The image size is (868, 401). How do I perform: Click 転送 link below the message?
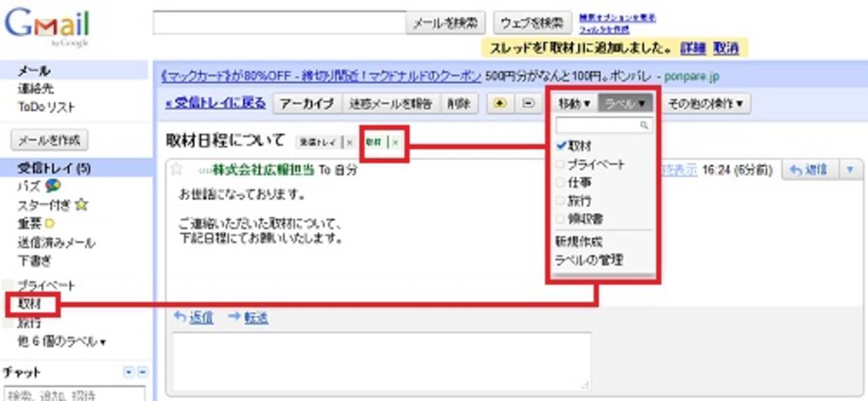pyautogui.click(x=256, y=317)
